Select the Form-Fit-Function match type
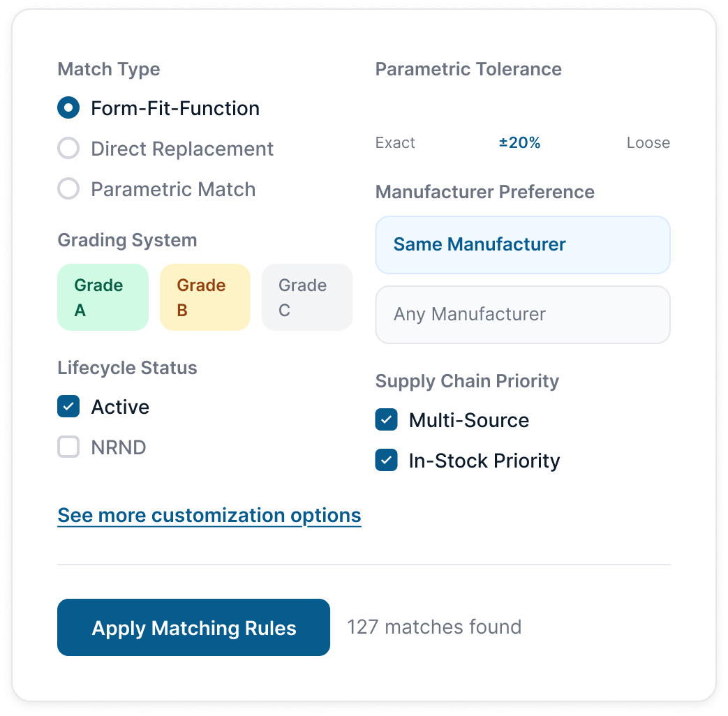Image resolution: width=728 pixels, height=716 pixels. point(68,108)
